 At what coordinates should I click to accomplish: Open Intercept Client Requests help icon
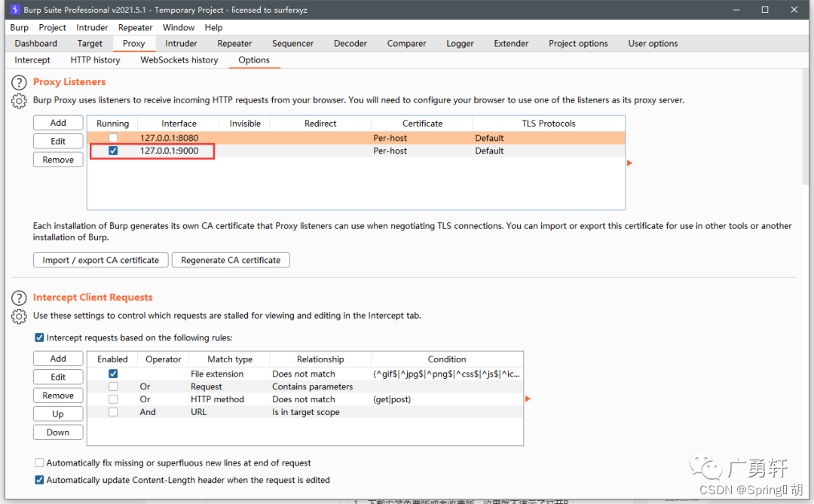point(19,298)
